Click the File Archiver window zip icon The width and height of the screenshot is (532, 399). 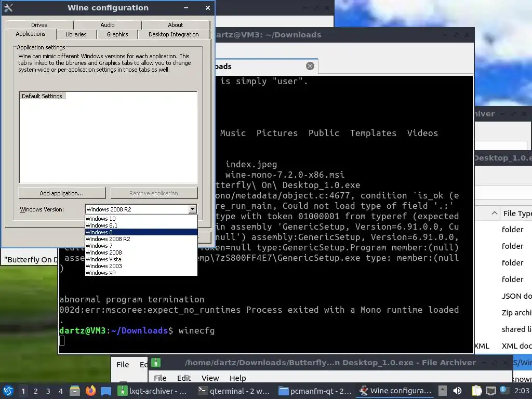click(156, 363)
